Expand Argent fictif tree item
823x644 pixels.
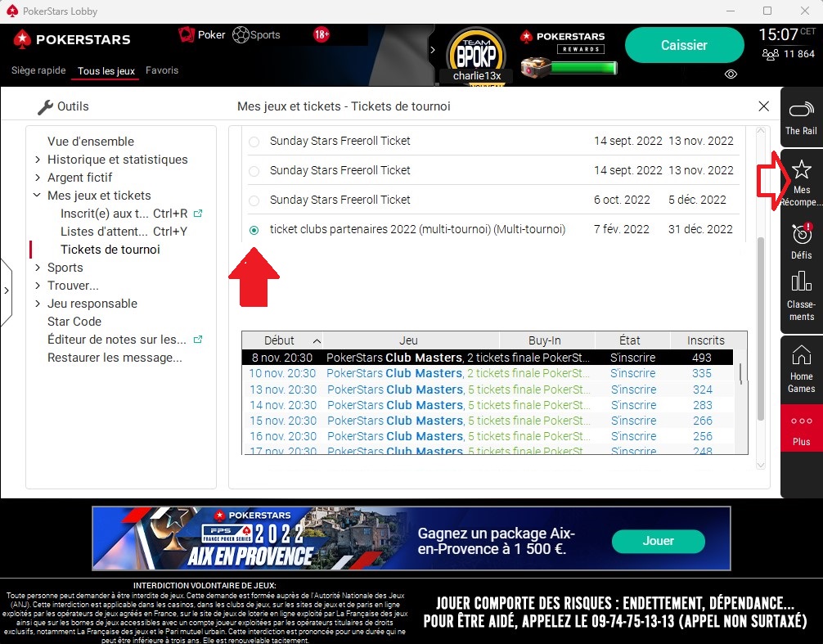click(38, 178)
